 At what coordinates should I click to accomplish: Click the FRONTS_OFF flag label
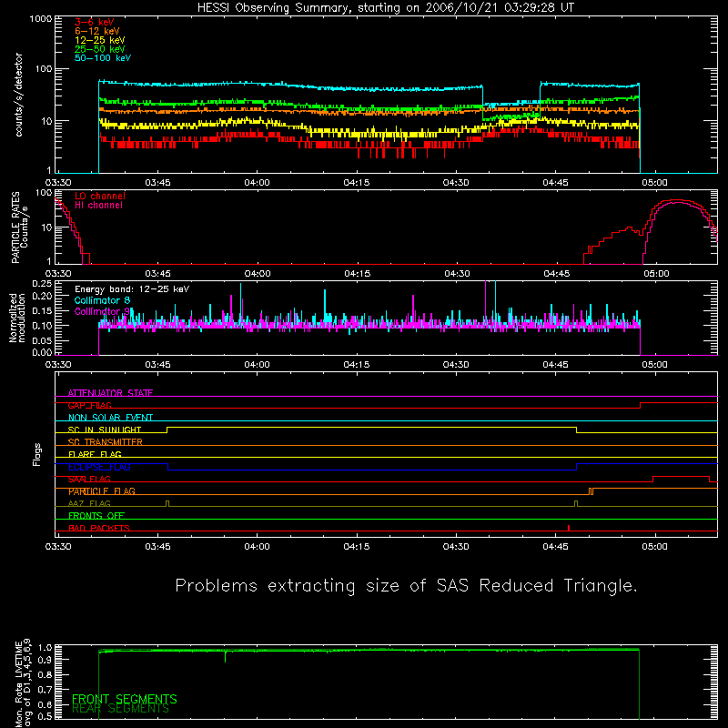[96, 516]
